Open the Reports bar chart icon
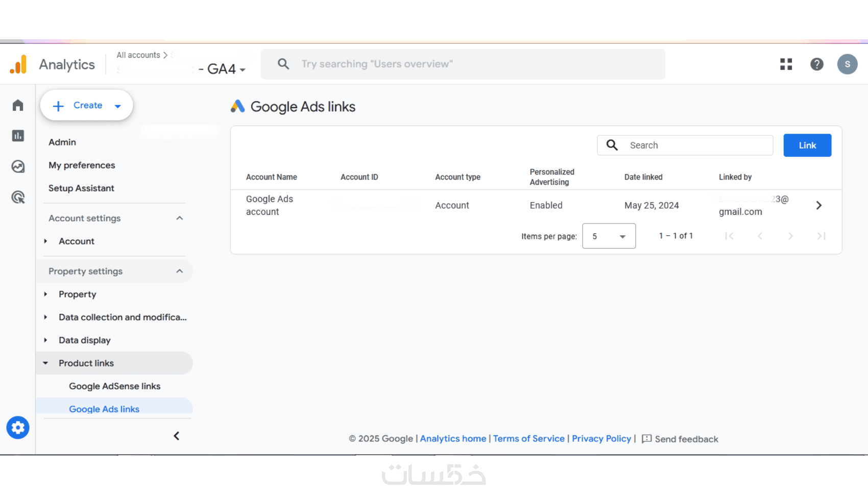This screenshot has width=868, height=495. pyautogui.click(x=18, y=136)
